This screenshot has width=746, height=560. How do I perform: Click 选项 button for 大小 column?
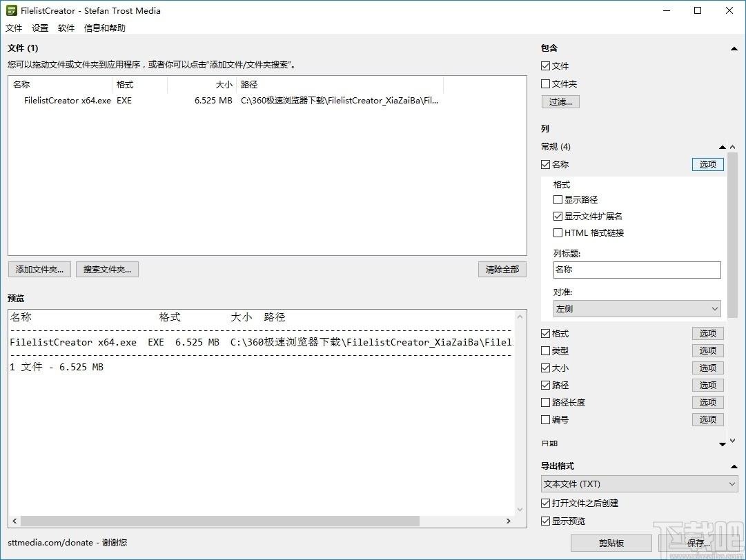707,368
